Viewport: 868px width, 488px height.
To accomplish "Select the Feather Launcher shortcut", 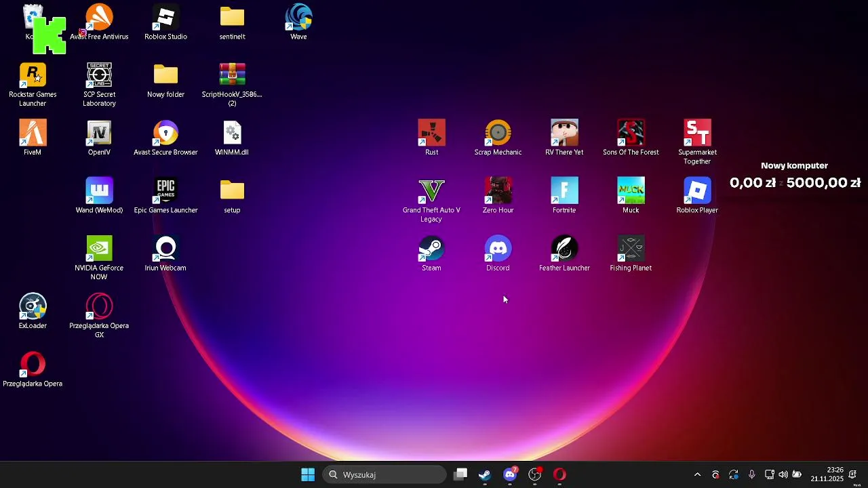I will (564, 254).
